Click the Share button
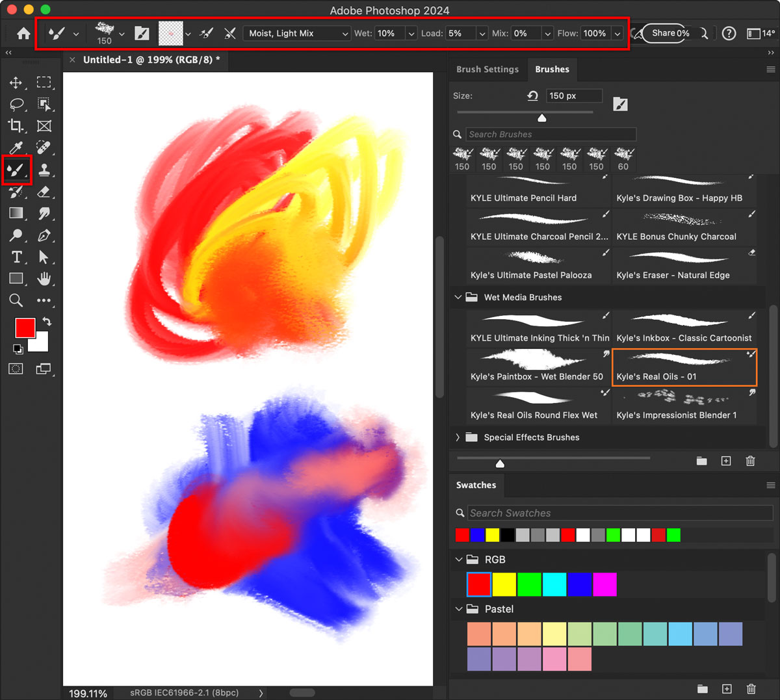The width and height of the screenshot is (780, 700). [x=666, y=33]
